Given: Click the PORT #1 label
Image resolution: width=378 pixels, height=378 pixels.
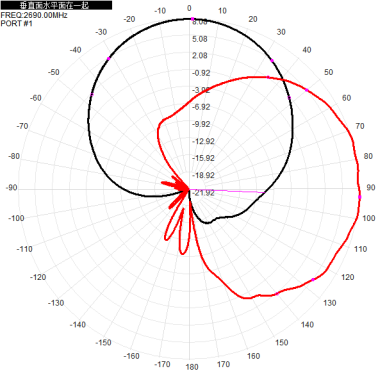Looking at the screenshot, I should tap(17, 23).
